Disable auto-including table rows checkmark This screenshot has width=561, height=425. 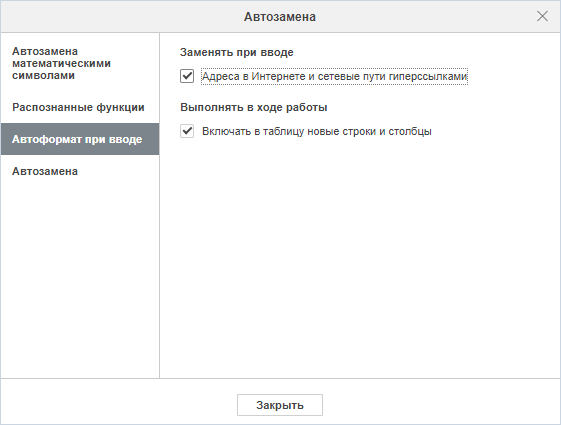coord(187,131)
